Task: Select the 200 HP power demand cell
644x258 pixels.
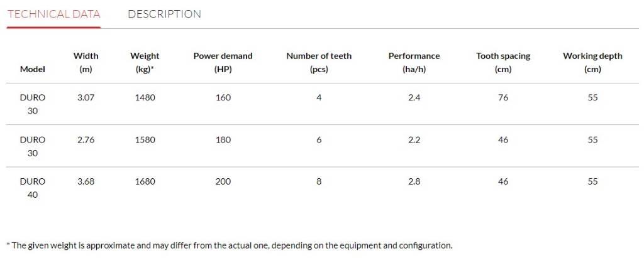Action: [223, 181]
